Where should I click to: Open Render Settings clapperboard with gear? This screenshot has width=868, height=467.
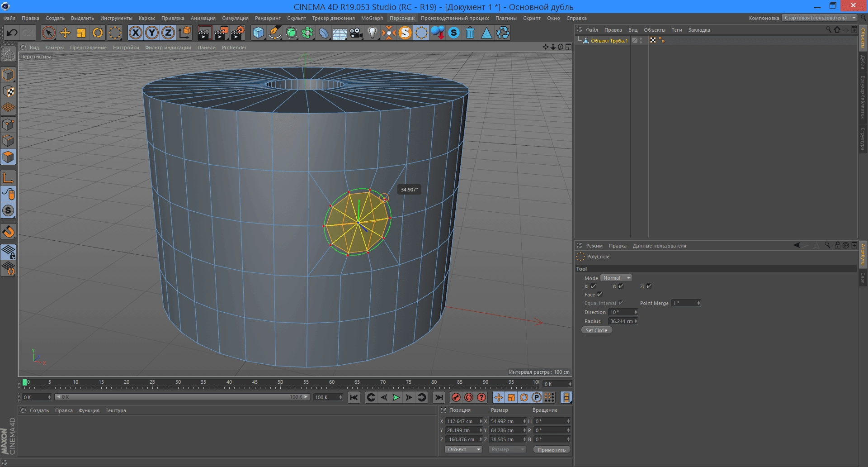click(238, 33)
